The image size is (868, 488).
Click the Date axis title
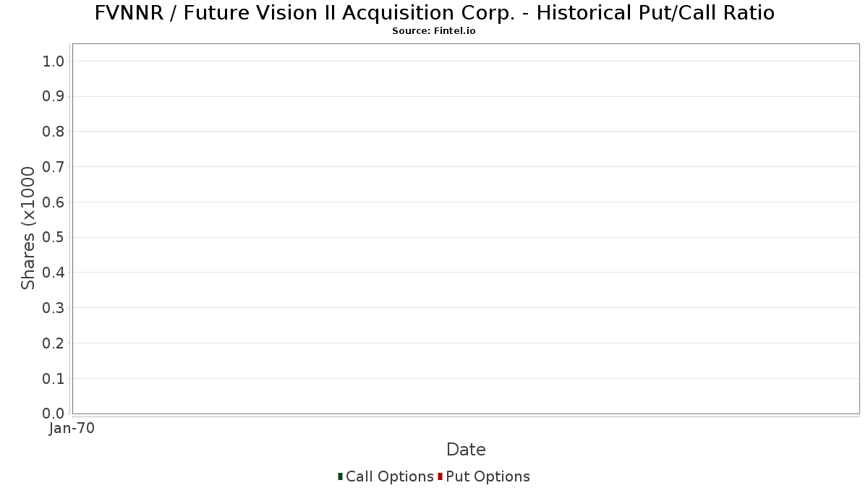pos(466,449)
